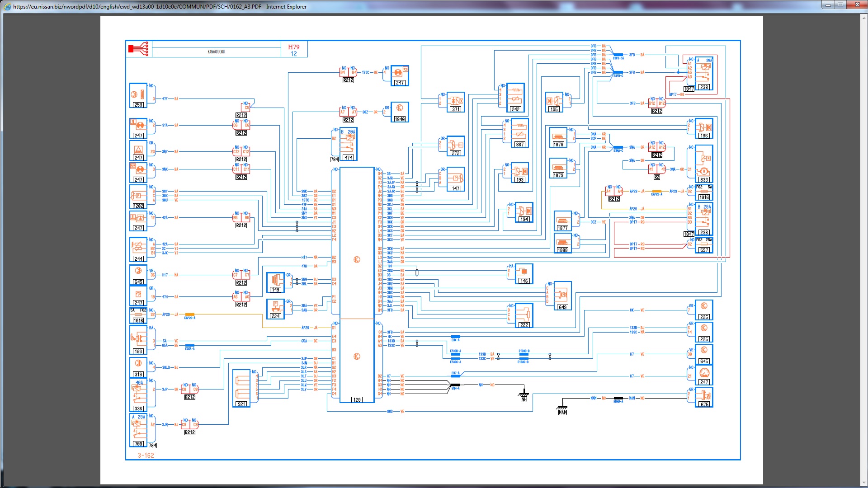
Task: Select component 272 symbol
Action: [456, 146]
